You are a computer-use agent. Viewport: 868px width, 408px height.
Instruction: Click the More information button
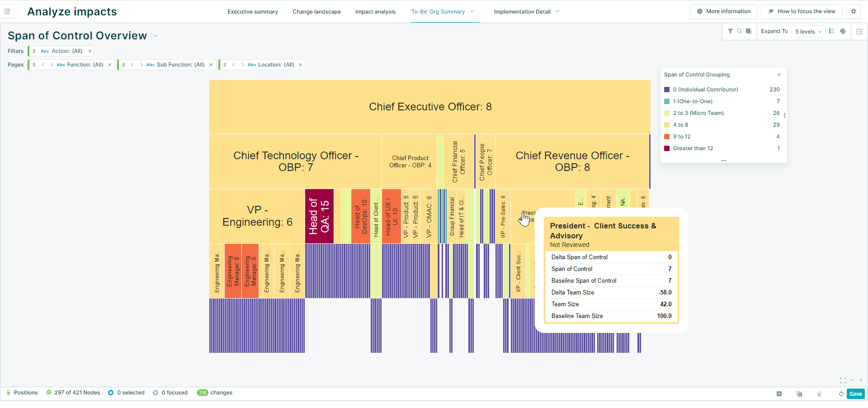[x=724, y=11]
